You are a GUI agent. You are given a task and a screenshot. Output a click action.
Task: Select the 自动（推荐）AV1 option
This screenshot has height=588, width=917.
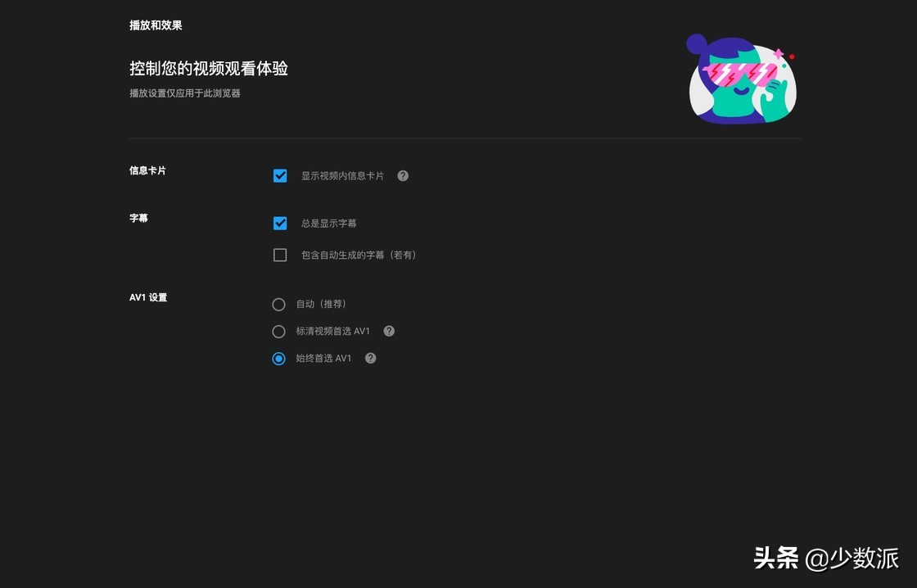click(279, 304)
